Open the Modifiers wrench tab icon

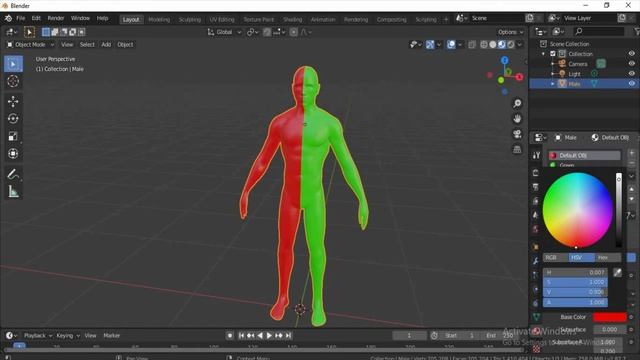point(536,261)
